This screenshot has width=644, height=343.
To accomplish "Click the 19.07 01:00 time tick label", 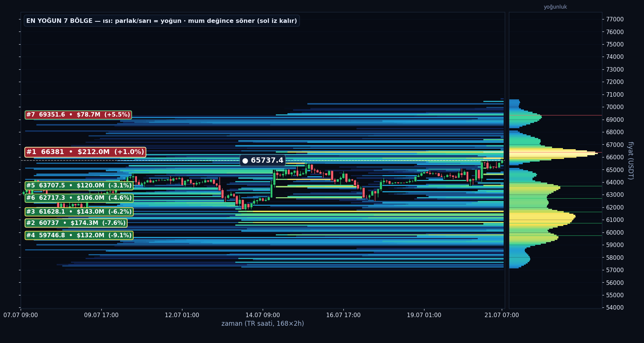I will [424, 315].
